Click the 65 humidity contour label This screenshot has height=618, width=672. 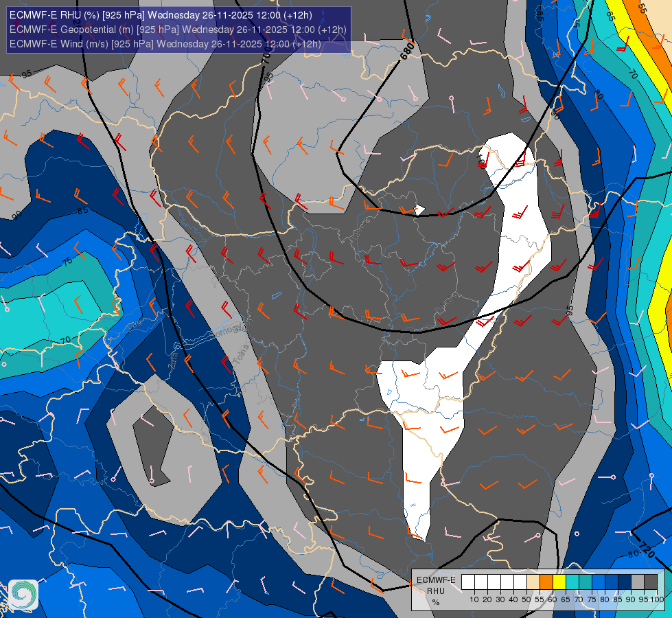click(x=611, y=16)
